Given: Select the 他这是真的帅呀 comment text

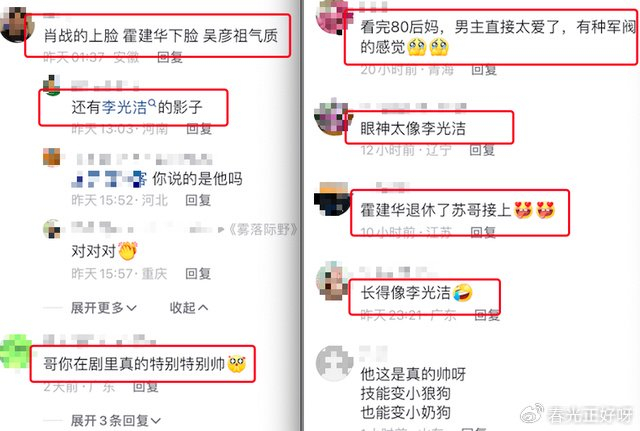Looking at the screenshot, I should (x=413, y=374).
